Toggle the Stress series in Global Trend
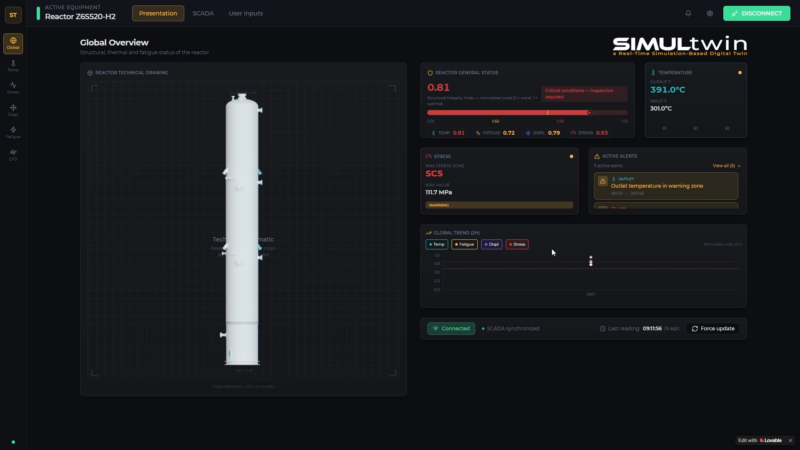Image resolution: width=800 pixels, height=450 pixels. (516, 244)
